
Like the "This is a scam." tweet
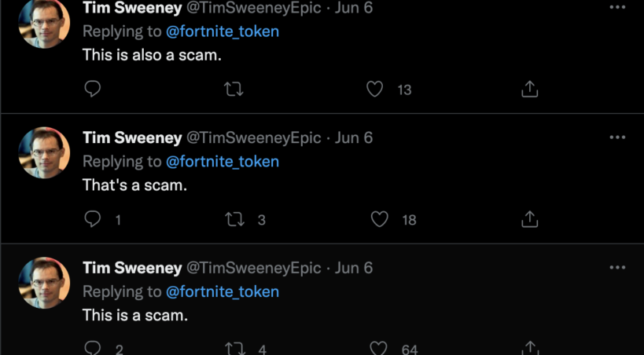tap(380, 348)
